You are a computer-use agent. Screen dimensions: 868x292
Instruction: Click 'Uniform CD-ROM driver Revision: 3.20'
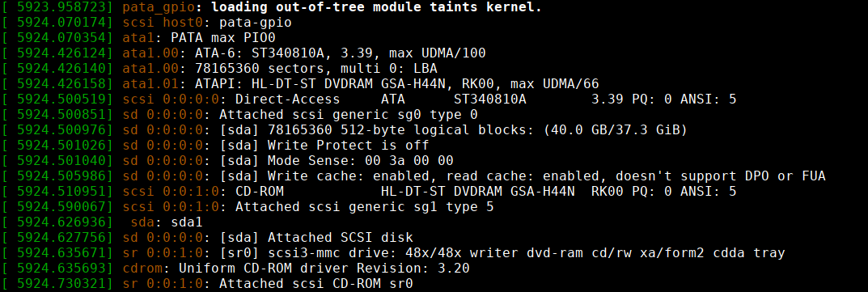click(x=324, y=269)
